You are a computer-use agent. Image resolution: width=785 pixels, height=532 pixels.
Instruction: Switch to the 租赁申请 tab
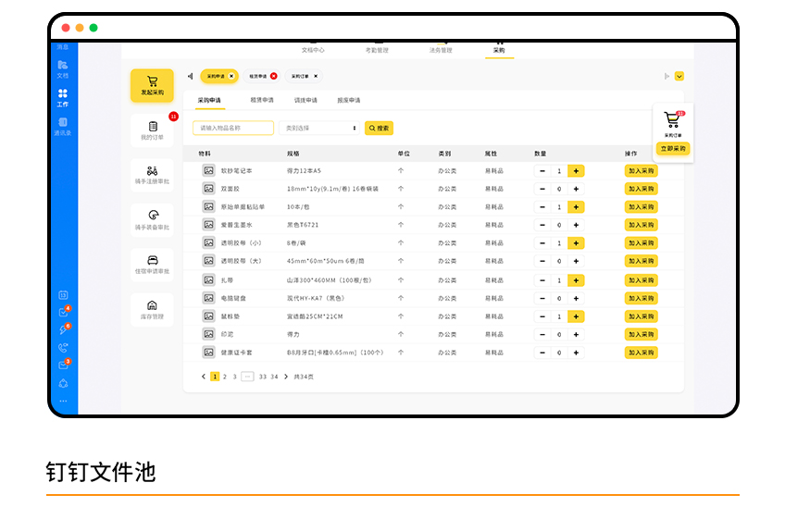(x=262, y=100)
